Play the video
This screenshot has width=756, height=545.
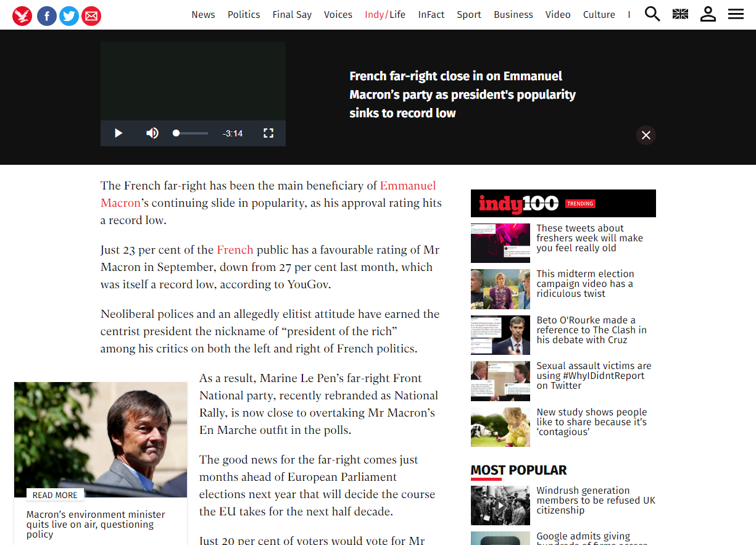coord(118,133)
